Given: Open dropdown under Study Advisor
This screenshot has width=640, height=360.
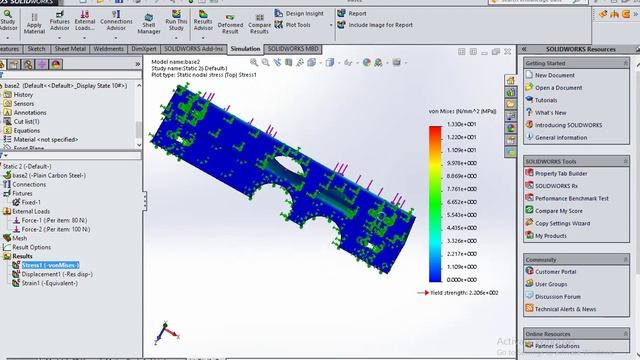Looking at the screenshot, I should (8, 38).
